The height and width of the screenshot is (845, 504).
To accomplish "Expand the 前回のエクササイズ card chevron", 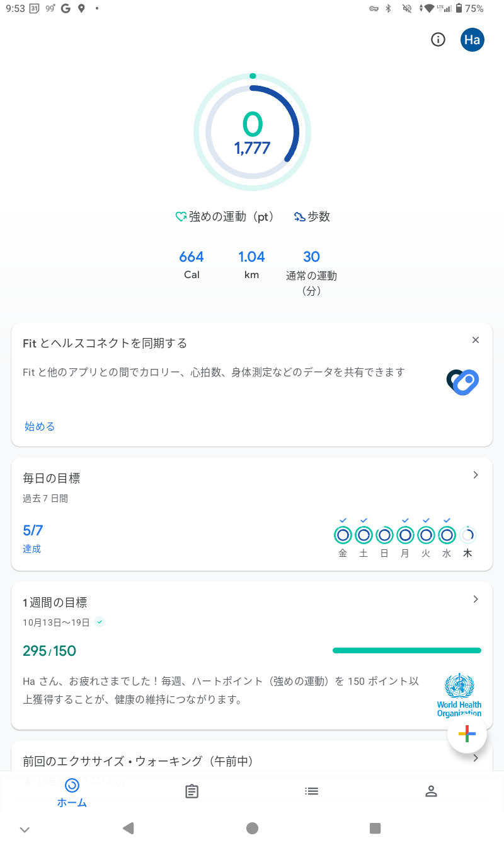I will coord(476,759).
